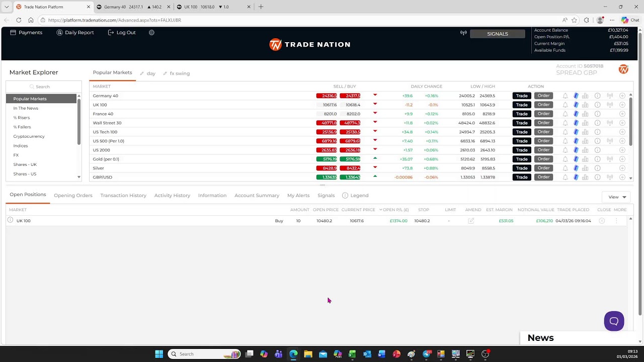Open File Explorer from the taskbar

[308, 354]
